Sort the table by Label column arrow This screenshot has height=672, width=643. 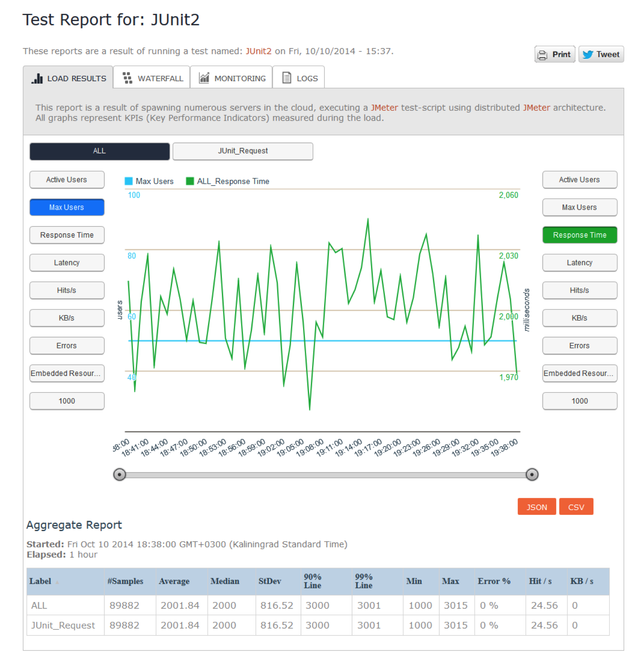tap(57, 582)
